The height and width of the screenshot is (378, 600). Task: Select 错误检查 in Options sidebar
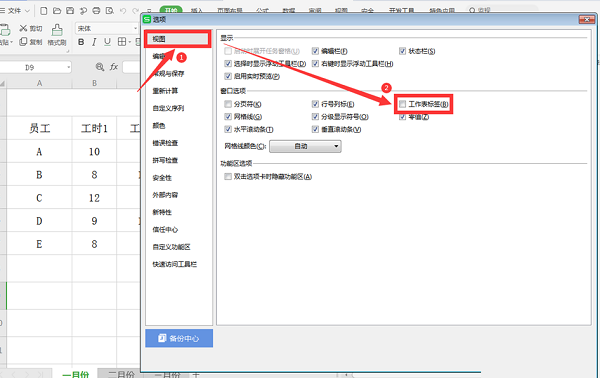[165, 143]
